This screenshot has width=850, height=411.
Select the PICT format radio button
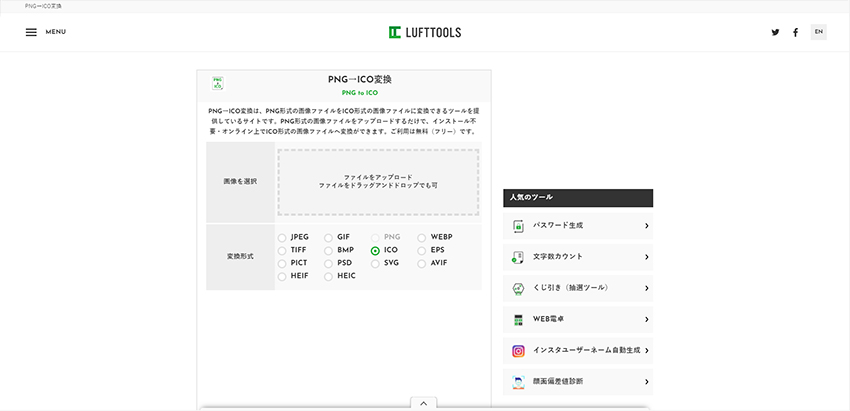pyautogui.click(x=282, y=264)
